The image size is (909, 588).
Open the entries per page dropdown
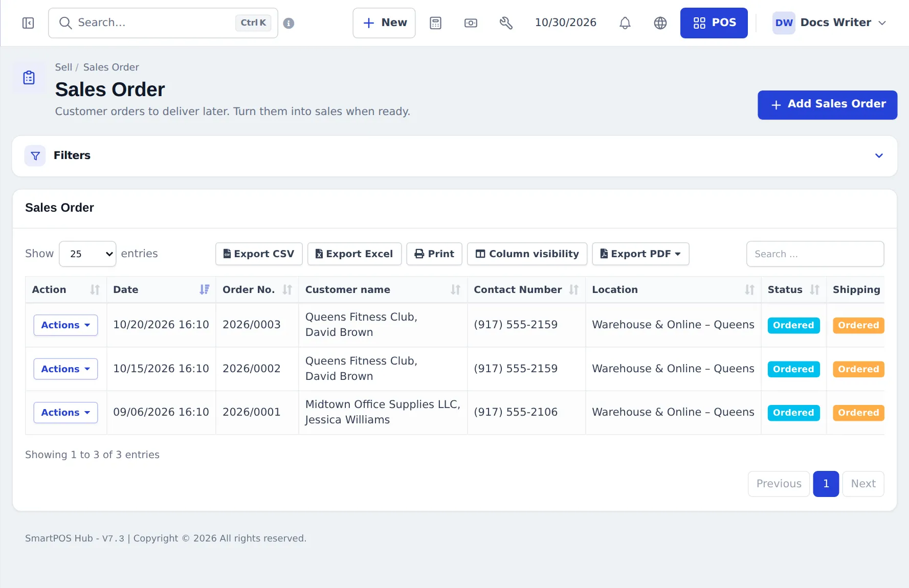87,254
